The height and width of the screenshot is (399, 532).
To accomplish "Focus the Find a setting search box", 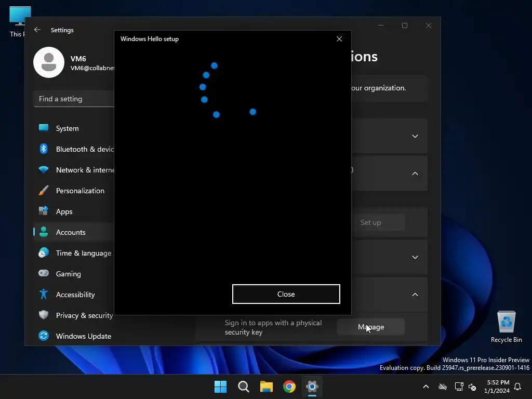I will 74,99.
